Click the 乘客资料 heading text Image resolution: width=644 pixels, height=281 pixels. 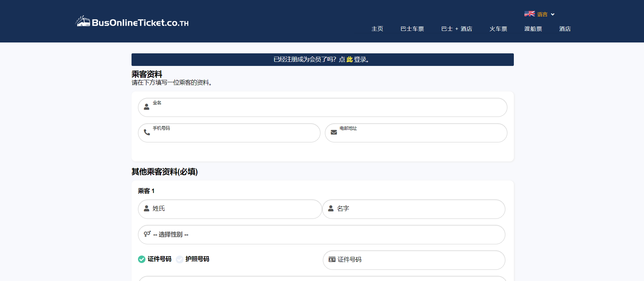click(x=147, y=74)
